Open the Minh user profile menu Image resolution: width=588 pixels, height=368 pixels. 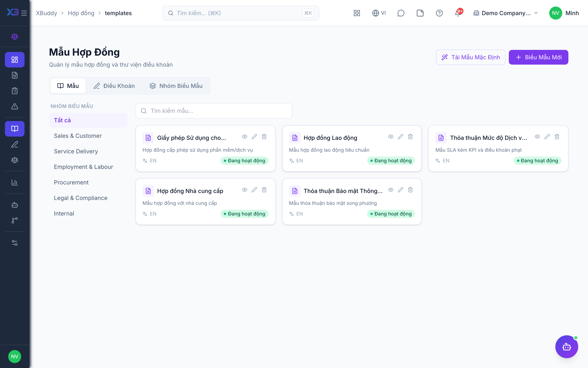coord(564,13)
